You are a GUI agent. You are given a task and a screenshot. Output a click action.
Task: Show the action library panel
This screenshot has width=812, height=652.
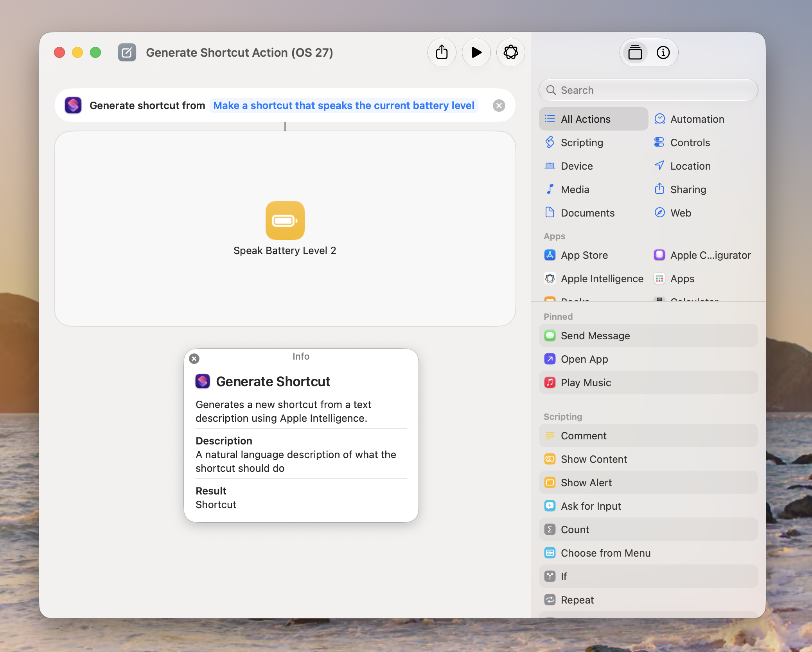pyautogui.click(x=635, y=52)
